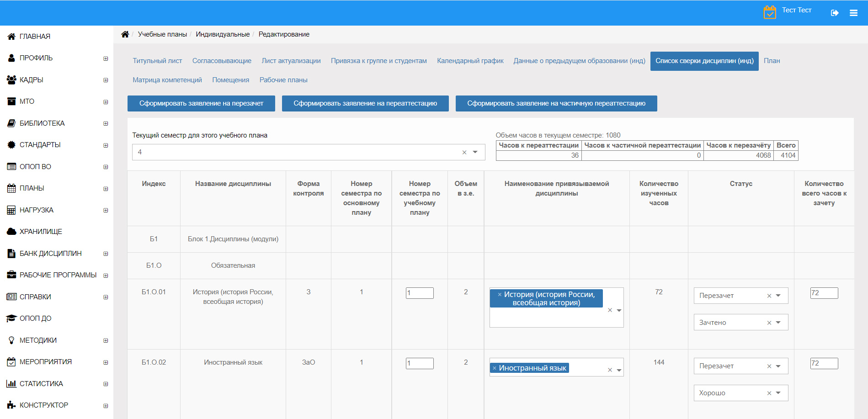Click the ХРАНИЛИЩЕ cloud icon
This screenshot has width=868, height=419.
tap(11, 232)
